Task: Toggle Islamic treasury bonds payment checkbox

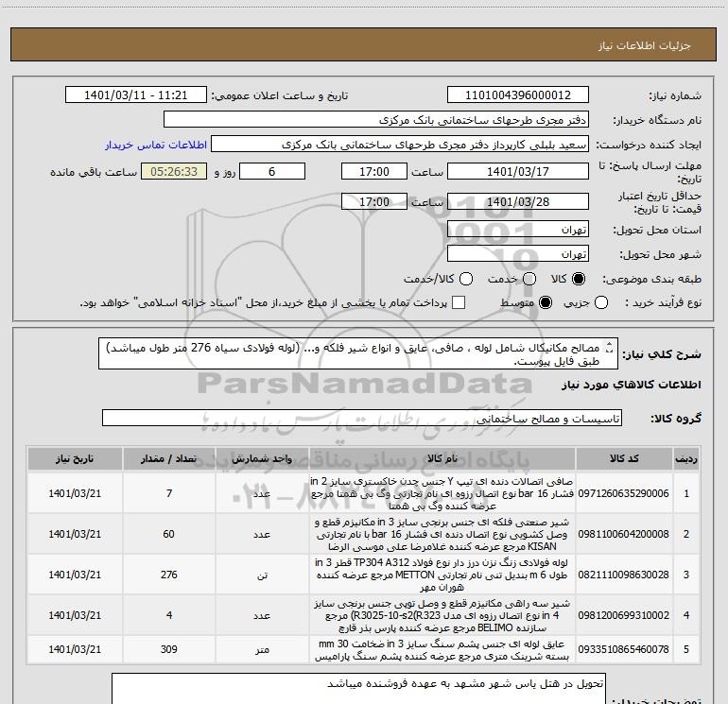Action: 459,302
